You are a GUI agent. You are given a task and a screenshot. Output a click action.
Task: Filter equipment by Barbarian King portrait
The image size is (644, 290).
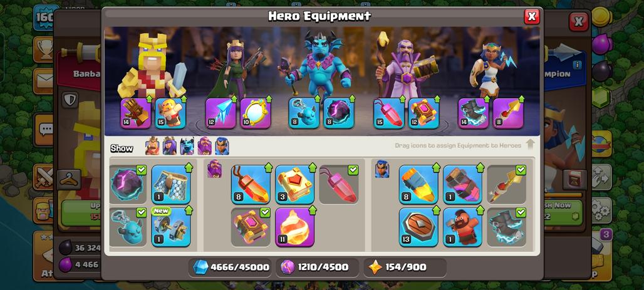point(152,146)
